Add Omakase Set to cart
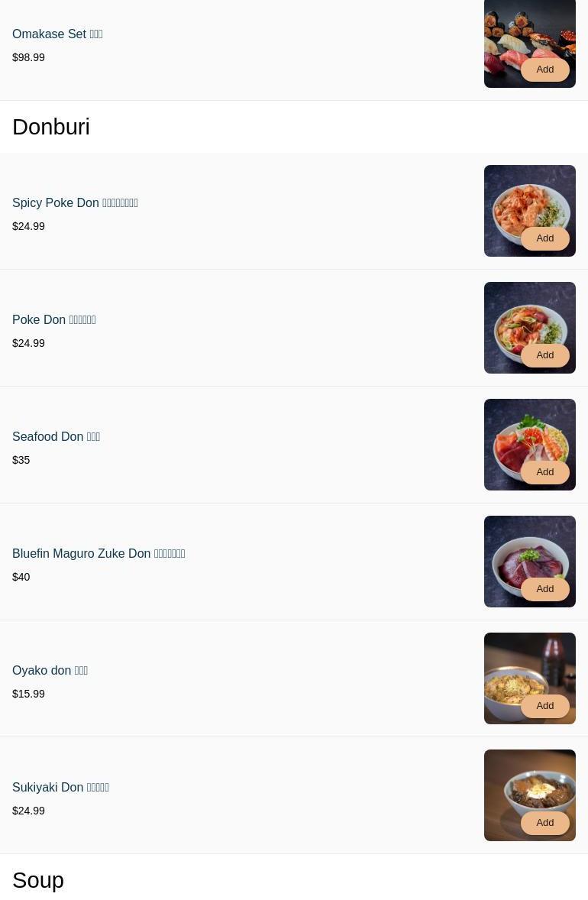 [x=544, y=70]
